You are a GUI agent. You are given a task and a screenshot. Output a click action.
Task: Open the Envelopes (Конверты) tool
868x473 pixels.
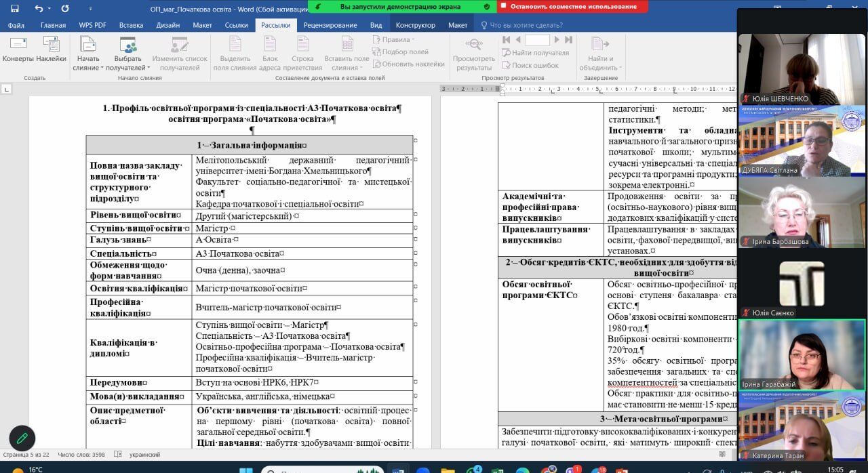pyautogui.click(x=18, y=50)
